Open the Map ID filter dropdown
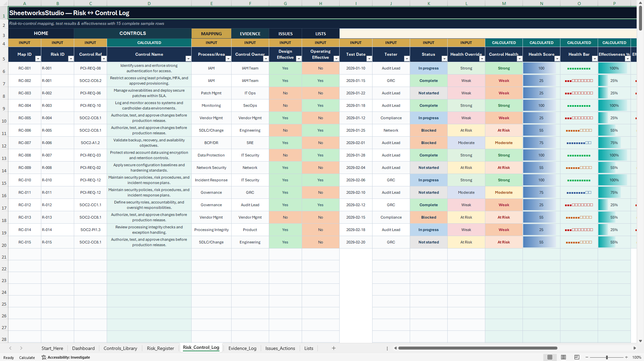Viewport: 644px width, 361px height. [38, 59]
